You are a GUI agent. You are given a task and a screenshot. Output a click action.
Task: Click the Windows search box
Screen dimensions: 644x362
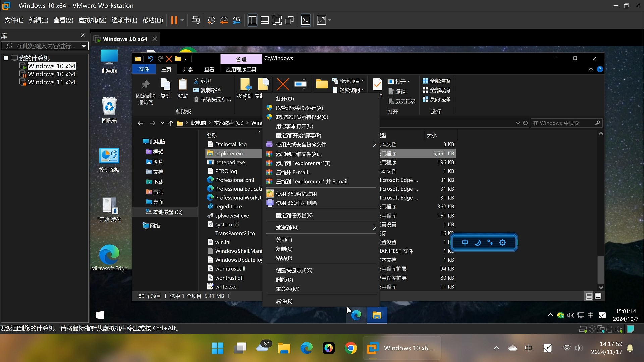[x=563, y=123]
